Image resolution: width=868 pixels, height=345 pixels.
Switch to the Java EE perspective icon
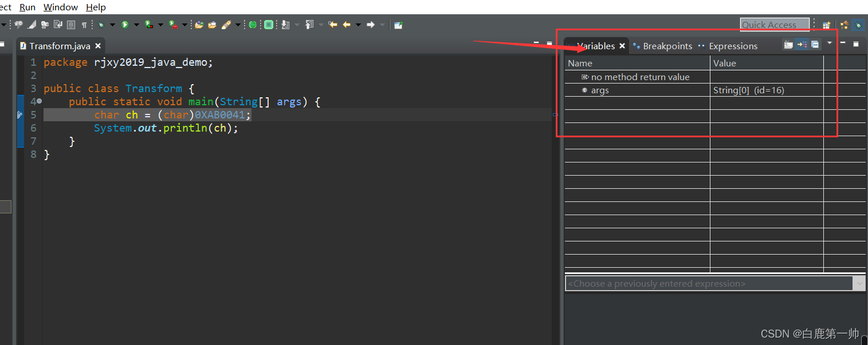click(x=844, y=25)
